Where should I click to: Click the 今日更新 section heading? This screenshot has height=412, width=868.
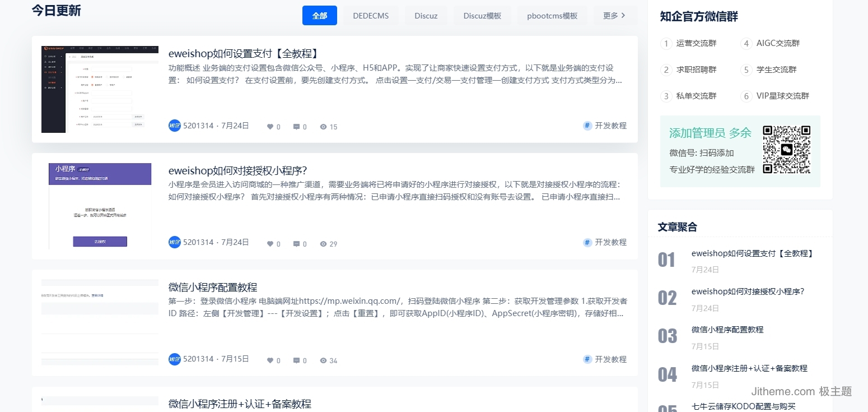[x=56, y=10]
